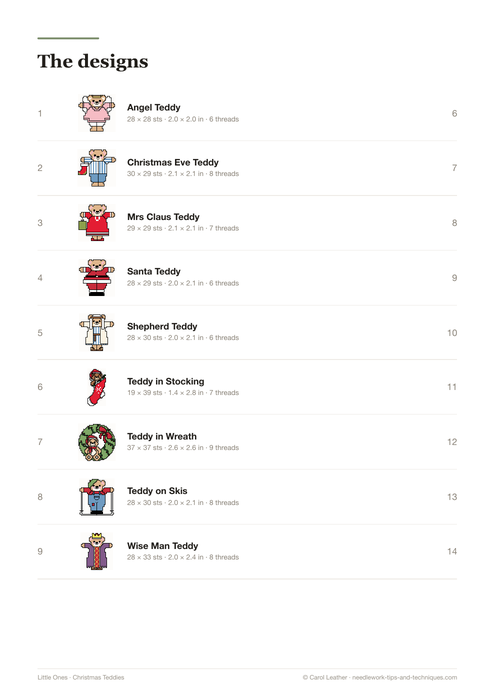The image size is (495, 700).
Task: Click the Wise Man Teddy picture
Action: pos(97,551)
